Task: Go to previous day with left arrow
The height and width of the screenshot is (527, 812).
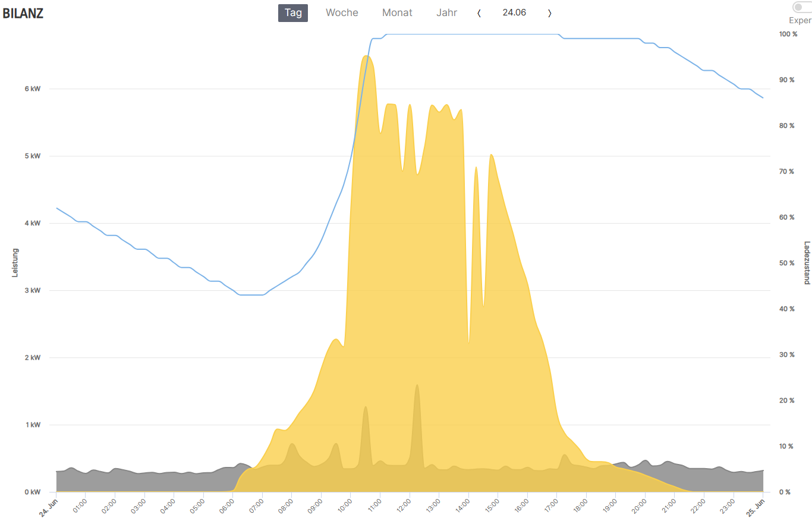Action: [x=479, y=13]
